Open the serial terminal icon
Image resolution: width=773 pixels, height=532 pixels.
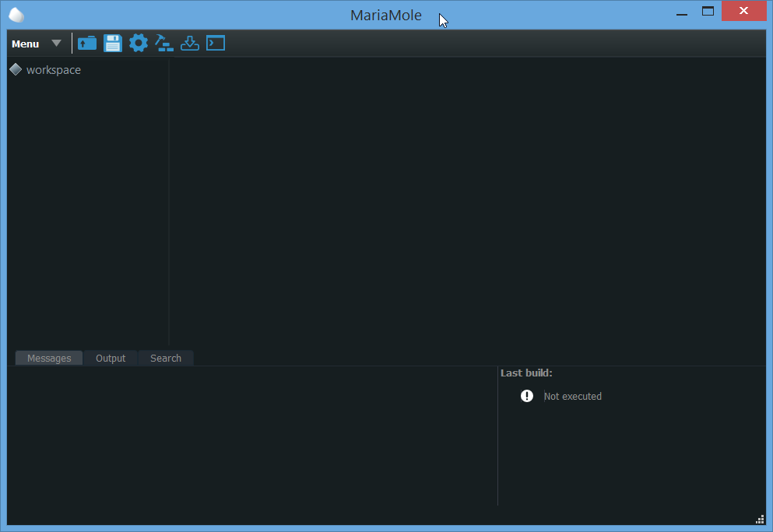click(x=216, y=44)
